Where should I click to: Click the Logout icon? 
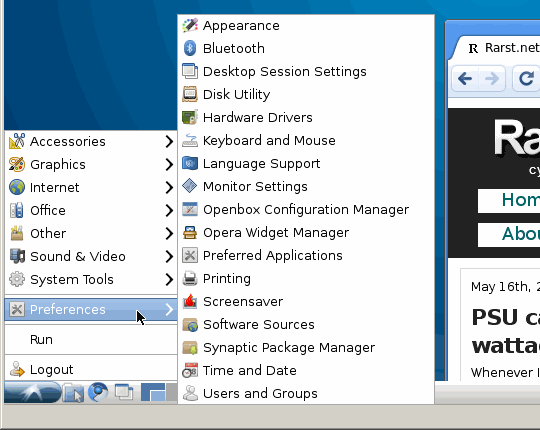(17, 369)
